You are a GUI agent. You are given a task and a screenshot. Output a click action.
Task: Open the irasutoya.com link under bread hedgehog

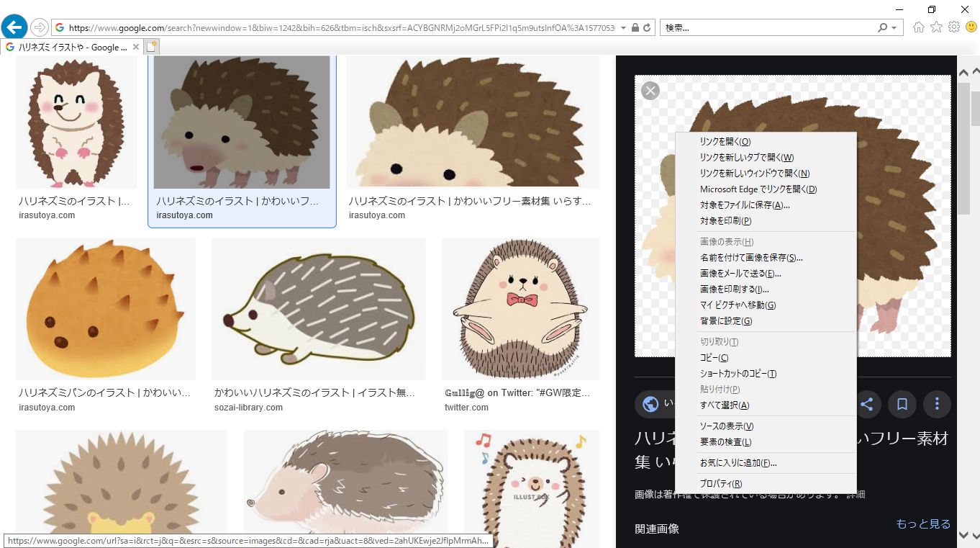[47, 408]
